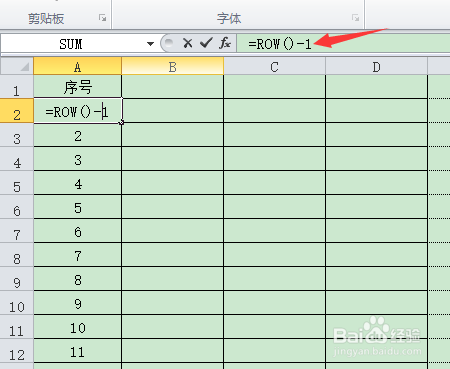This screenshot has height=369, width=450.
Task: Select row 11 header
Action: click(x=17, y=327)
